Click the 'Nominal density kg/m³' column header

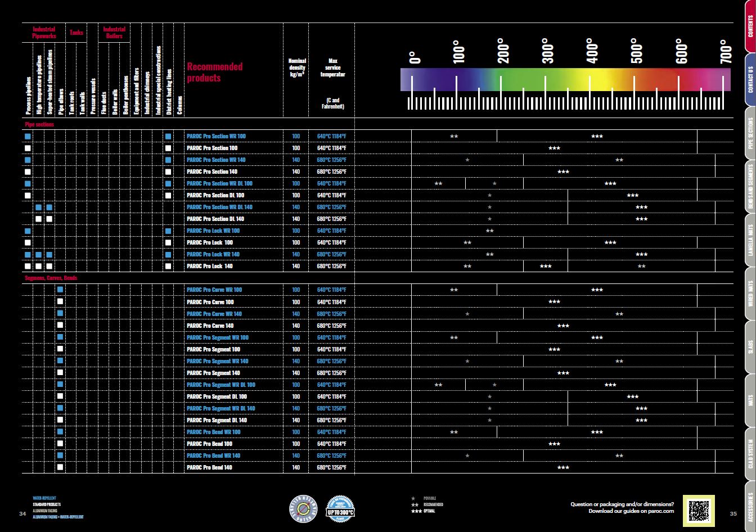(x=297, y=67)
